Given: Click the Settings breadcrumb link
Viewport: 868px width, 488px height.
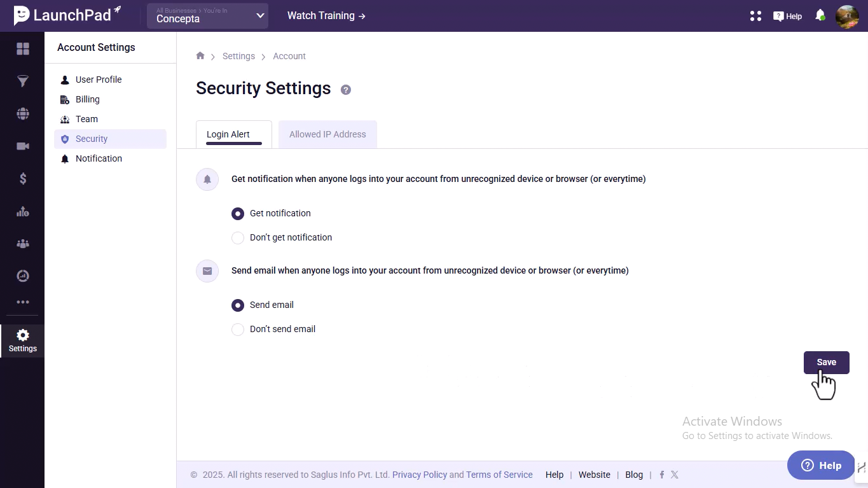Looking at the screenshot, I should [238, 56].
